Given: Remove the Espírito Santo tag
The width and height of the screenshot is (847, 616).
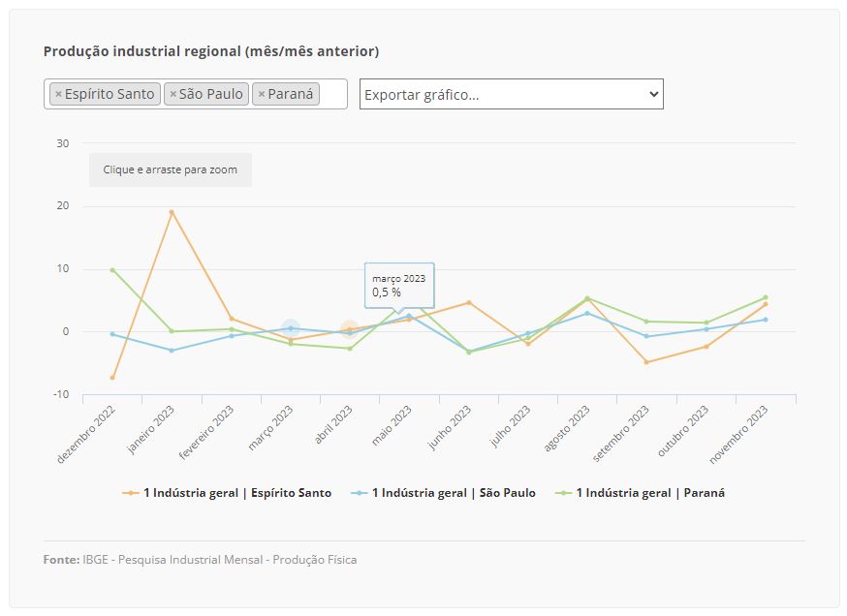Looking at the screenshot, I should click(59, 94).
